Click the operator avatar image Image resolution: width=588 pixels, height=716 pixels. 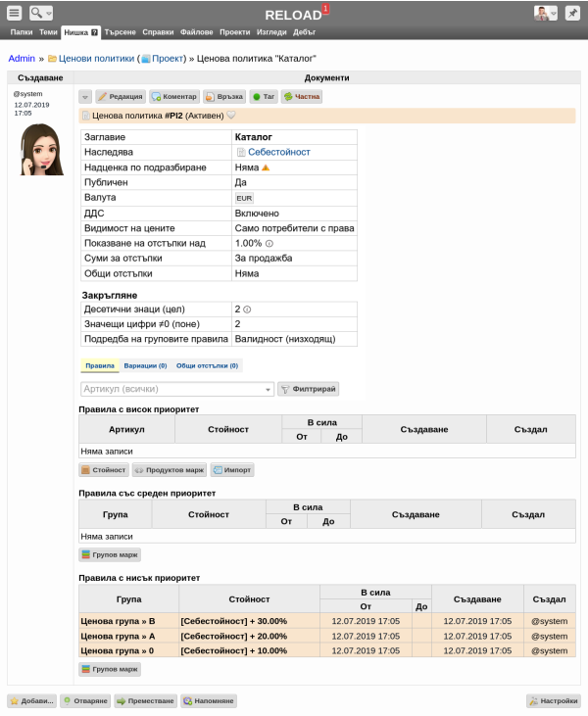pos(41,149)
